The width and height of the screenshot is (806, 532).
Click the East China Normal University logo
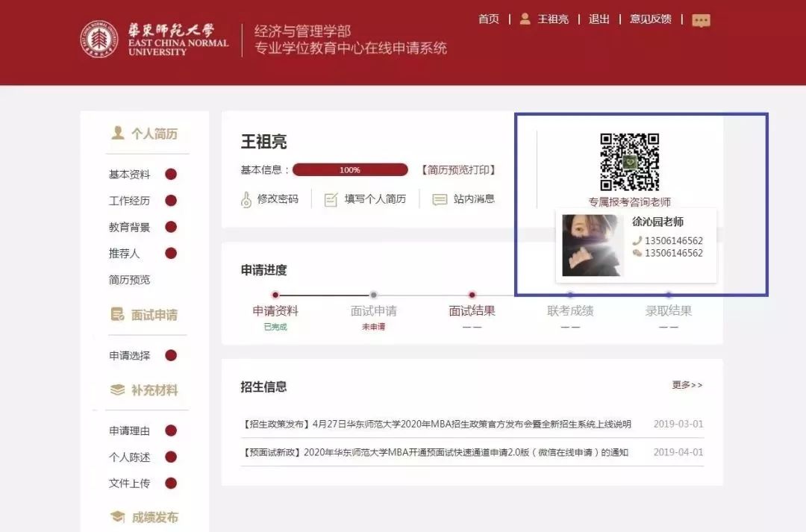point(99,40)
